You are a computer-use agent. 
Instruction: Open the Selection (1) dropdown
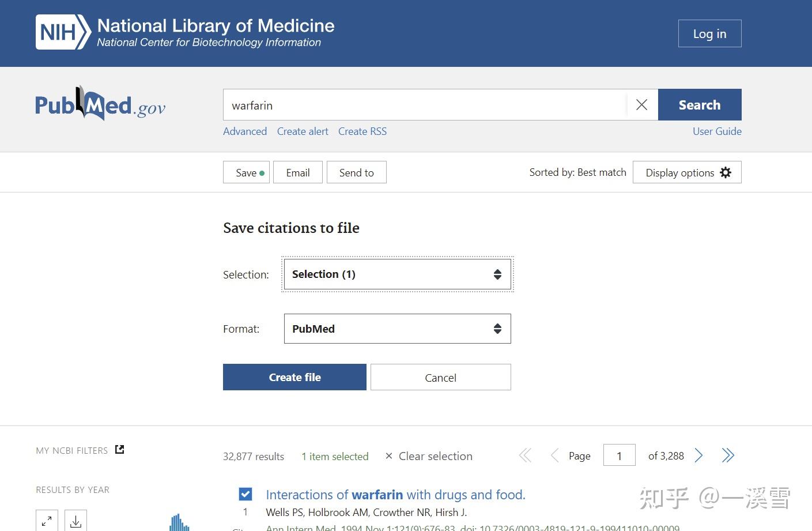tap(398, 274)
